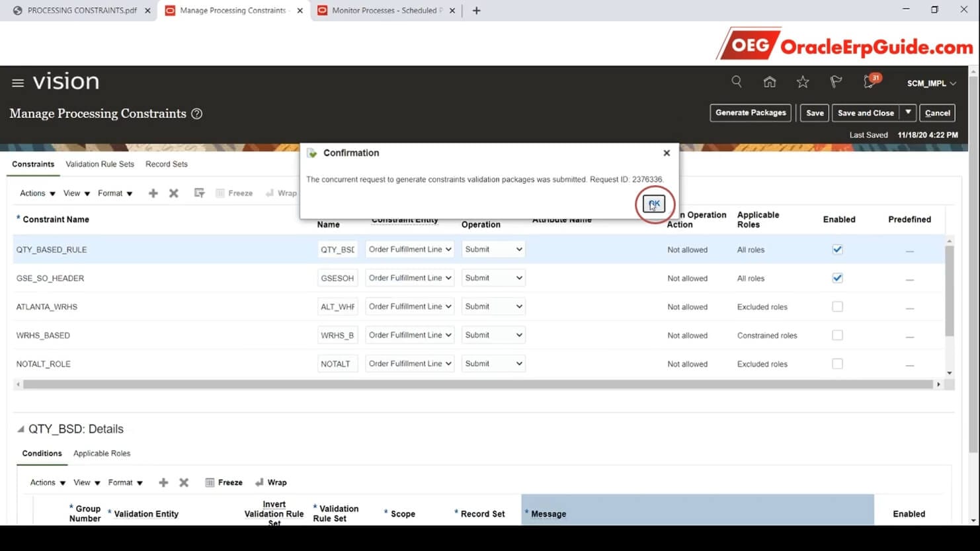Switch to Validation Rule Sets tab
This screenshot has width=980, height=551.
[100, 164]
